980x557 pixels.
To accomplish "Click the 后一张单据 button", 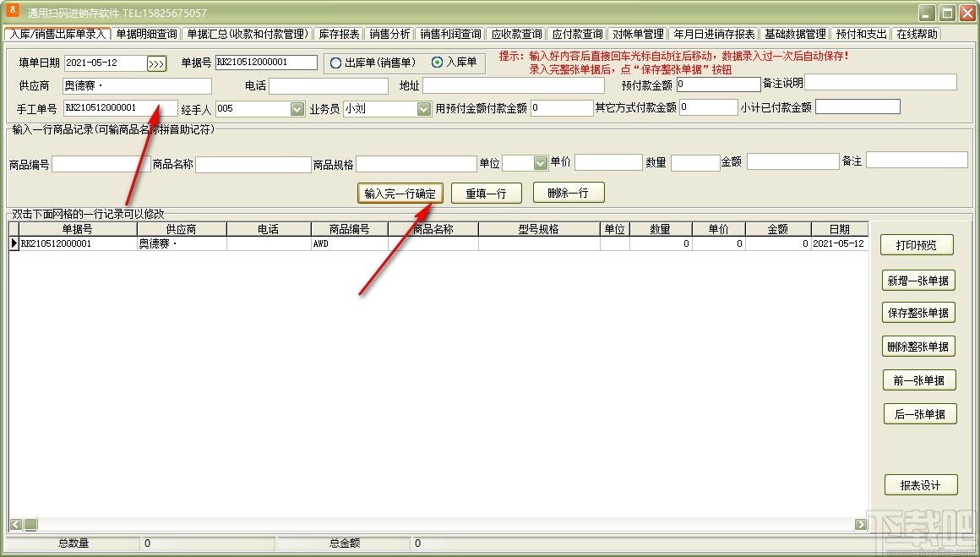I will tap(919, 413).
